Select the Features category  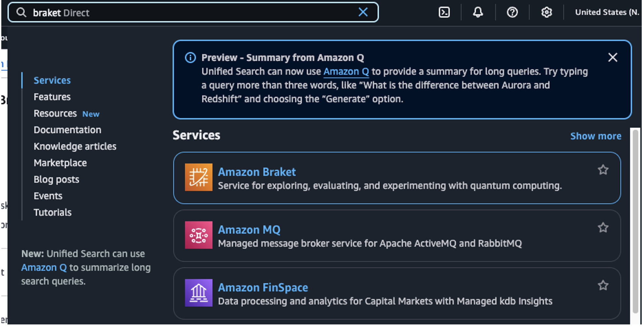point(52,97)
